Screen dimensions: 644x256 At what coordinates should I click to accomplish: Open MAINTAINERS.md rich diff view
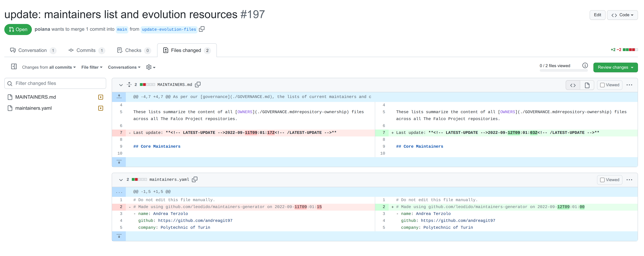[587, 85]
